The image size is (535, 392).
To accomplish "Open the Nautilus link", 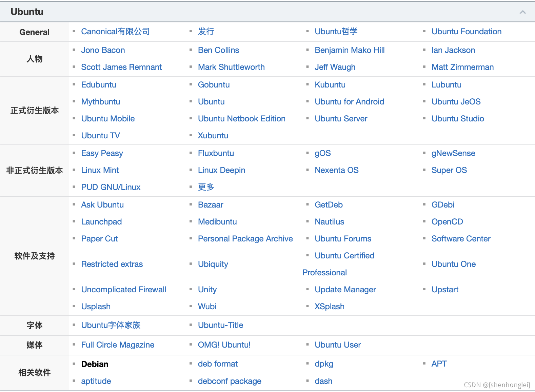I will pyautogui.click(x=330, y=222).
